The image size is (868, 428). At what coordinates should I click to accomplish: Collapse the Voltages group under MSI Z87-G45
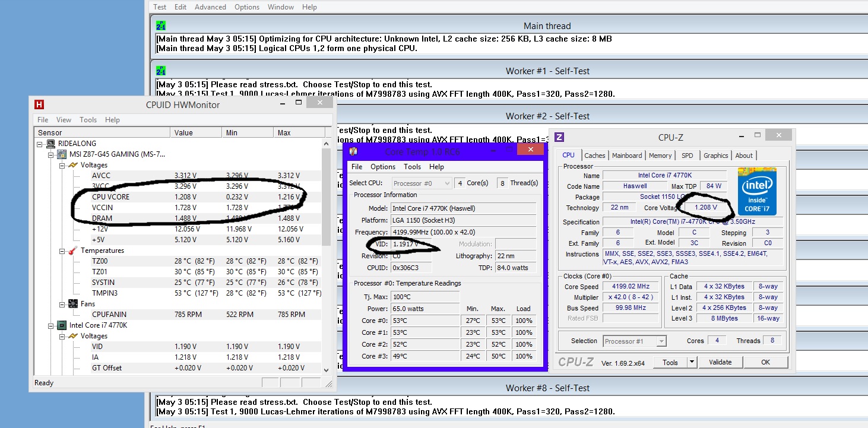click(x=63, y=165)
